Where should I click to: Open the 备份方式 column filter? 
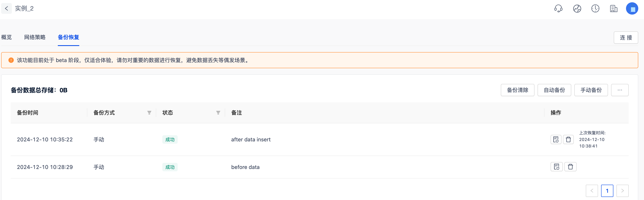(x=149, y=113)
